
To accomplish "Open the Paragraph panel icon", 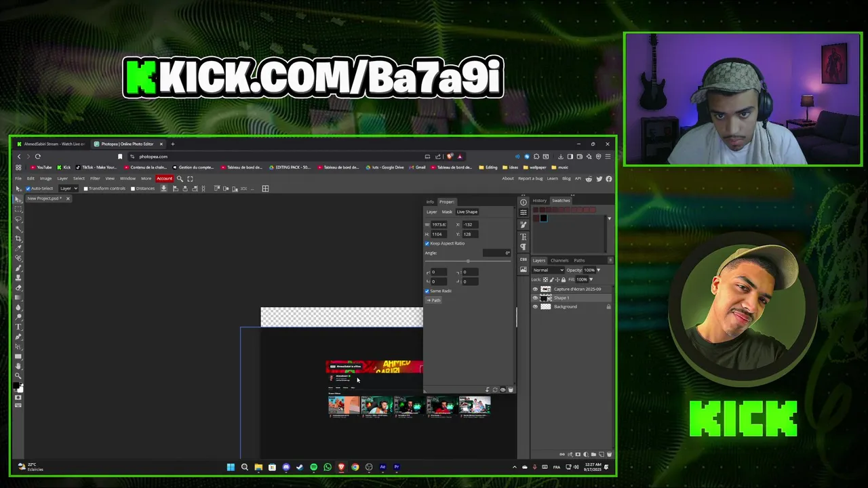I will coord(524,247).
